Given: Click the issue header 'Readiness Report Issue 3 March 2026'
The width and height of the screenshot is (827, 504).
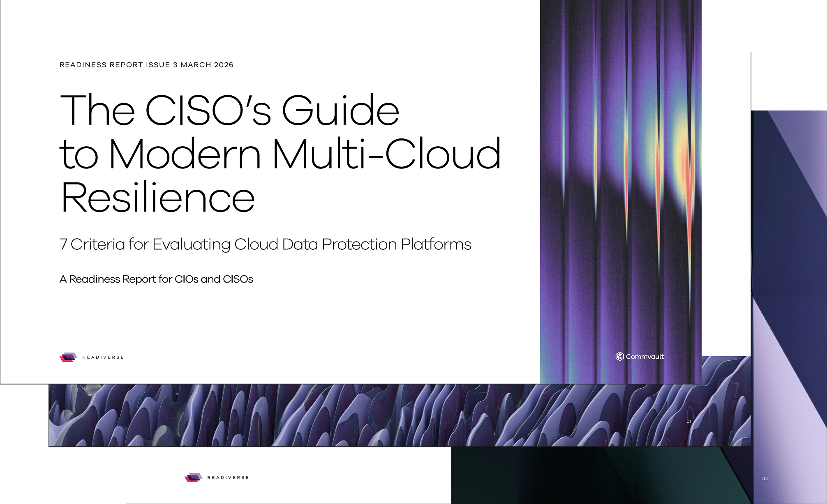Looking at the screenshot, I should click(x=146, y=65).
